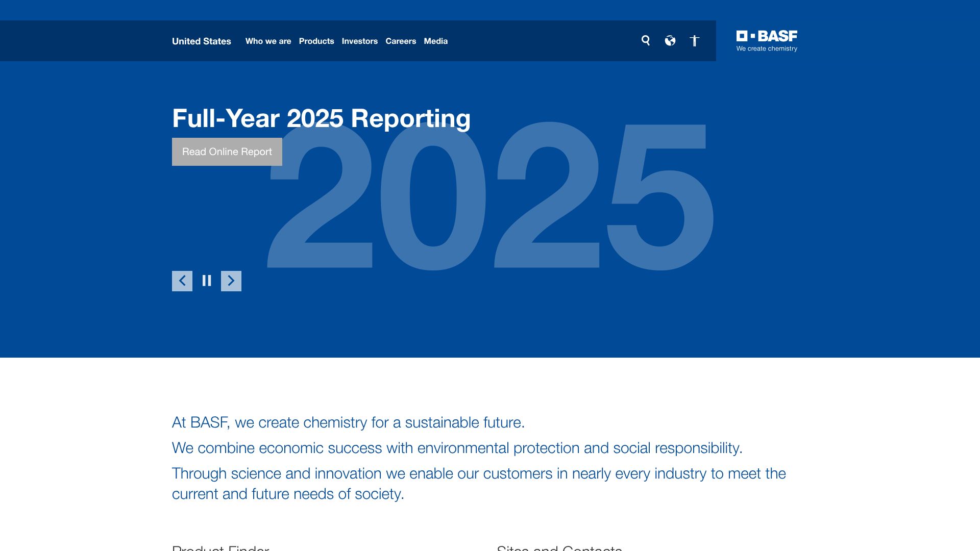Viewport: 980px width, 551px height.
Task: Click the United States site label
Action: click(201, 41)
